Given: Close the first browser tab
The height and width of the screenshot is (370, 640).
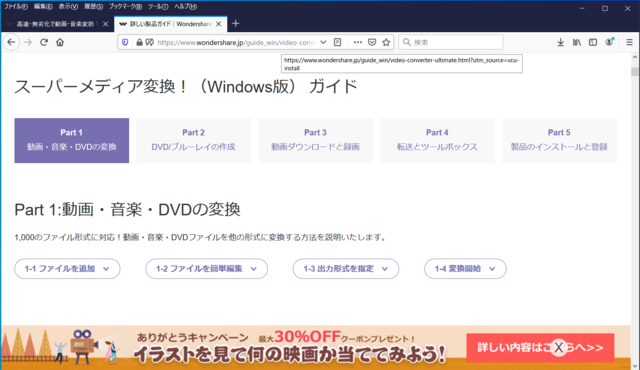Looking at the screenshot, I should (x=105, y=24).
